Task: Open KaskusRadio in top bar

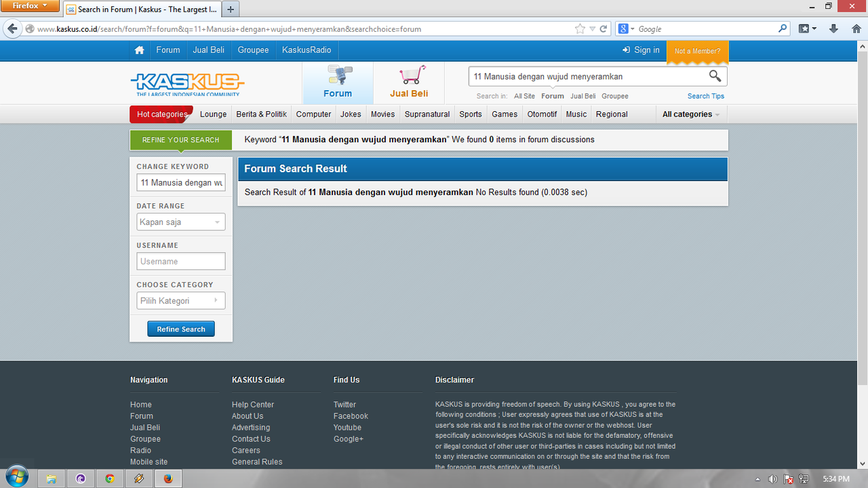Action: coord(307,50)
